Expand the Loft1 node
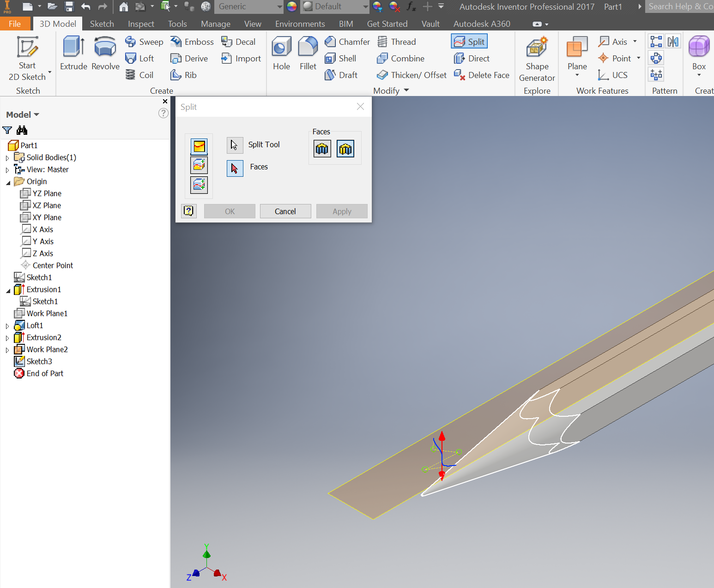Image resolution: width=714 pixels, height=588 pixels. point(7,326)
